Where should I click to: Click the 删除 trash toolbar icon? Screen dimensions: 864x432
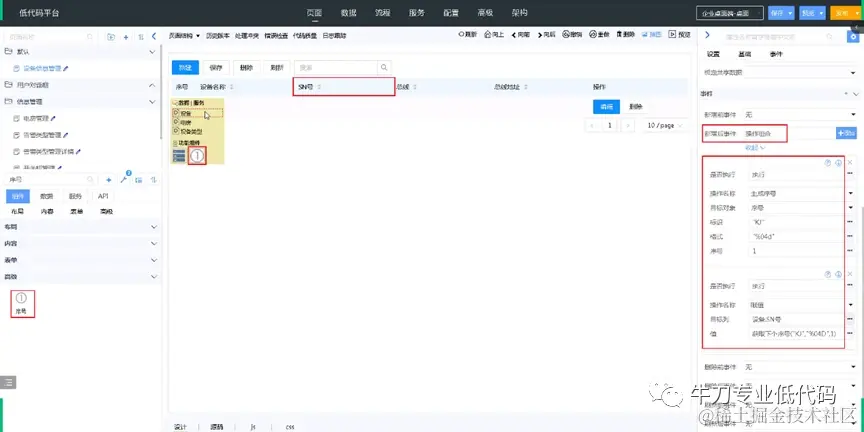[625, 34]
